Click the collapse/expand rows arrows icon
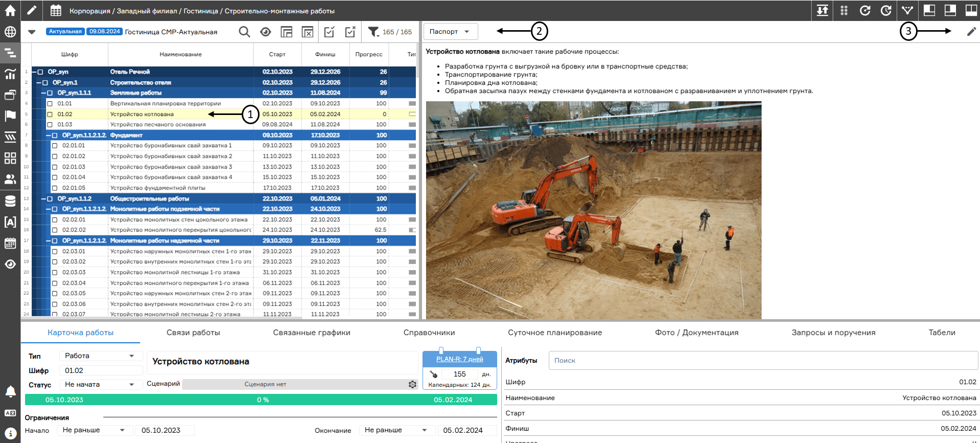 (823, 10)
